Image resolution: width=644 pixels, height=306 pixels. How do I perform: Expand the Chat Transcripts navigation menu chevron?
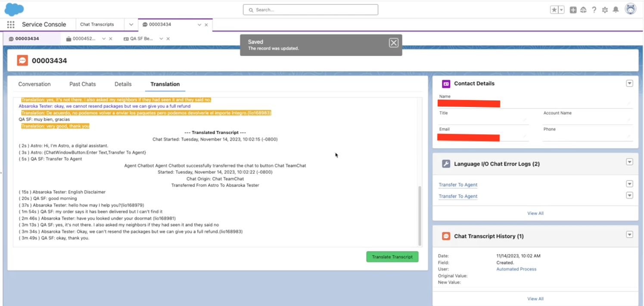click(131, 25)
